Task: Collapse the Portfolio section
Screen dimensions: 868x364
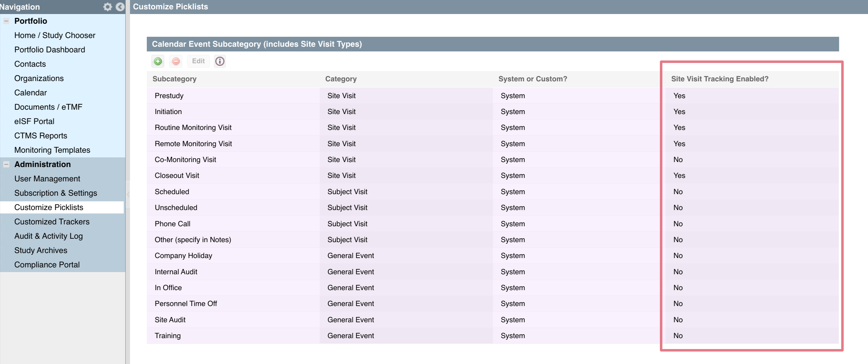Action: [x=6, y=21]
